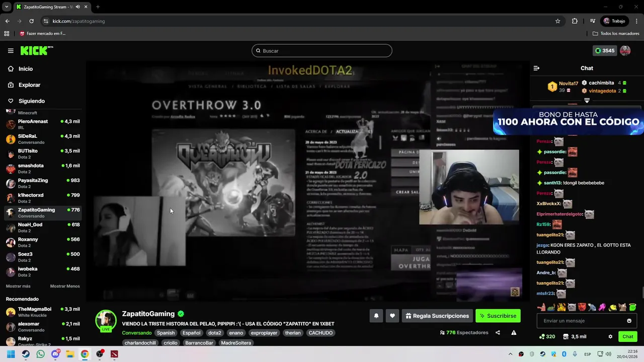Open smashdota followed channel
Viewport: 644px width, 362px height.
coord(42,168)
